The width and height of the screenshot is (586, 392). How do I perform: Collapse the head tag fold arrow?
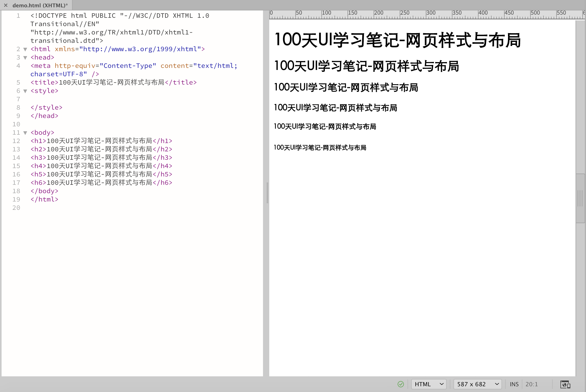(x=25, y=58)
